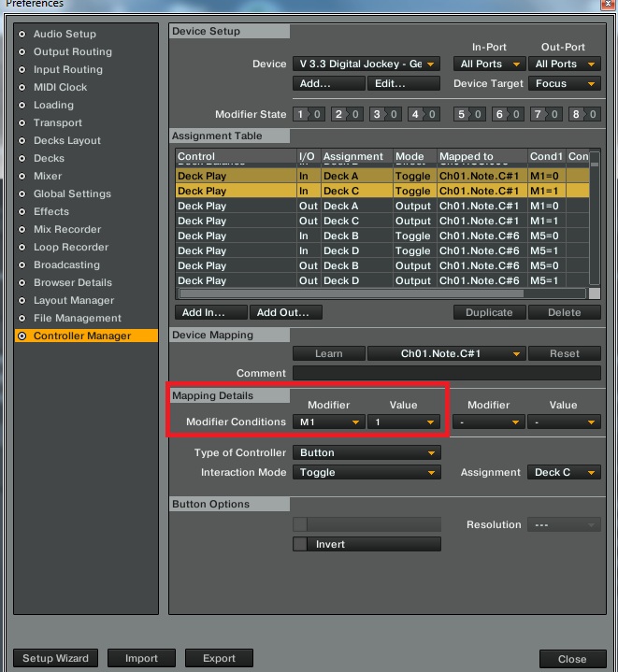618x672 pixels.
Task: Click Modifier State 3 indicator
Action: (385, 114)
